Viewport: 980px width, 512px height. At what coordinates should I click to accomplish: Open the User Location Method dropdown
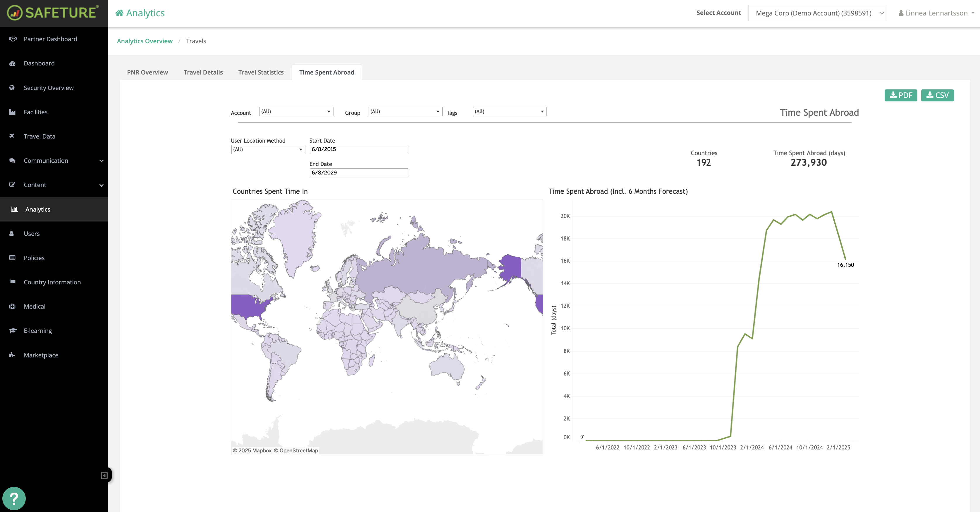pos(268,149)
